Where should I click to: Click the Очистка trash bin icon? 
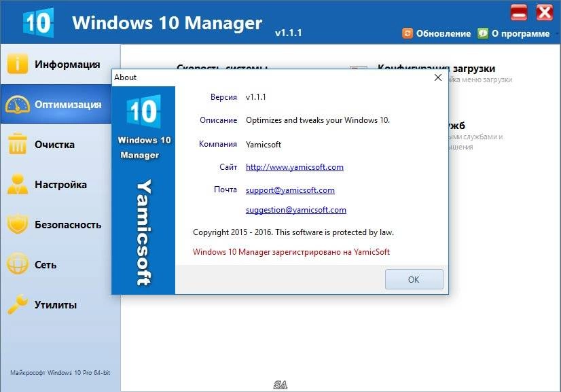coord(17,144)
